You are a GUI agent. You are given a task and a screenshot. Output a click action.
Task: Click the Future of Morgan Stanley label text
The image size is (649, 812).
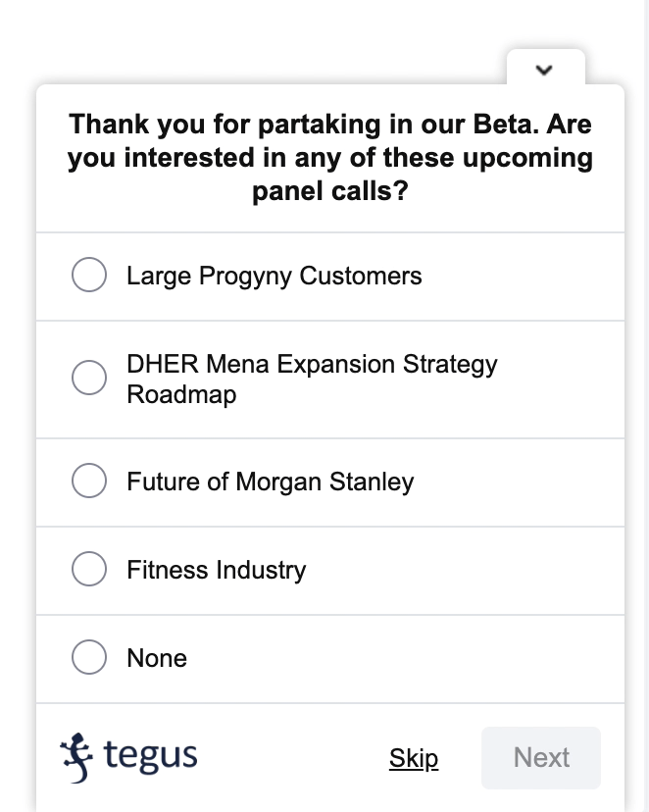[271, 482]
